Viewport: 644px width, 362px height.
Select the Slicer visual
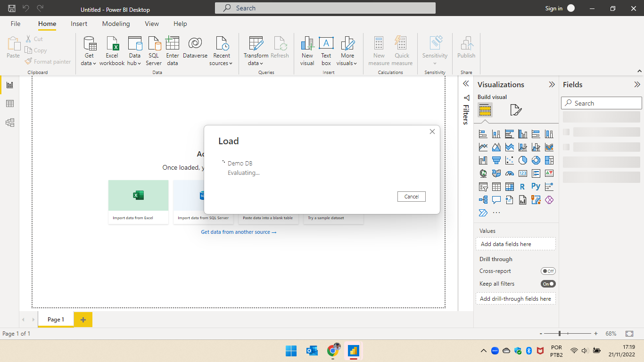(483, 187)
